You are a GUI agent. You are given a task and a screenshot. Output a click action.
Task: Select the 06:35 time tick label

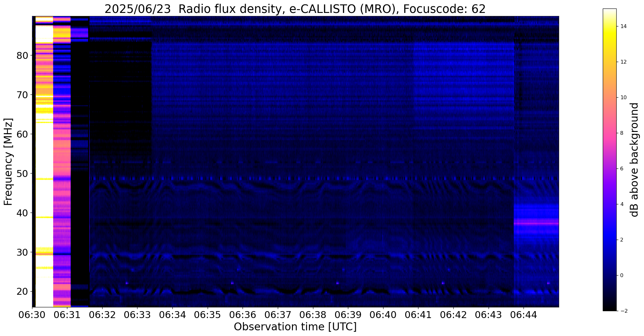point(207,315)
